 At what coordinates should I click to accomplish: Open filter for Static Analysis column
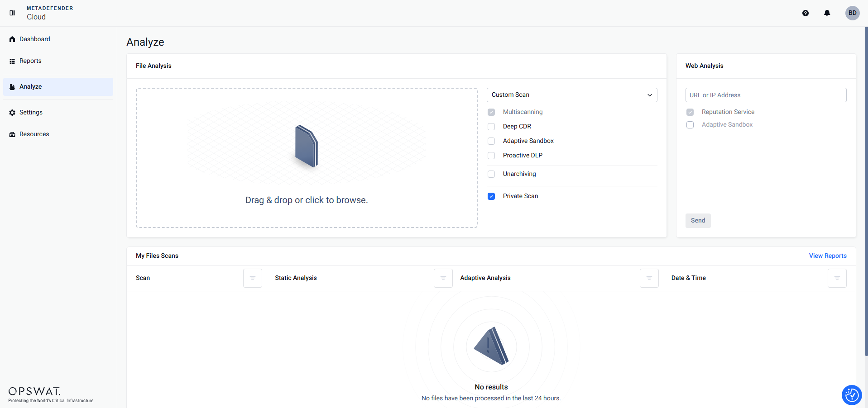click(x=443, y=278)
